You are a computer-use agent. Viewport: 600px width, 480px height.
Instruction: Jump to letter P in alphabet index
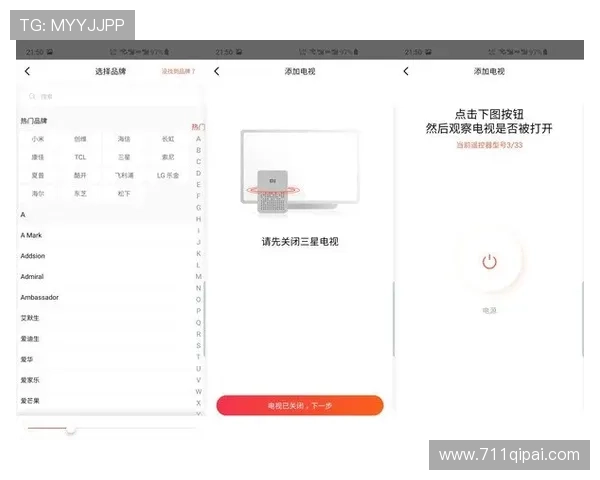(x=198, y=311)
